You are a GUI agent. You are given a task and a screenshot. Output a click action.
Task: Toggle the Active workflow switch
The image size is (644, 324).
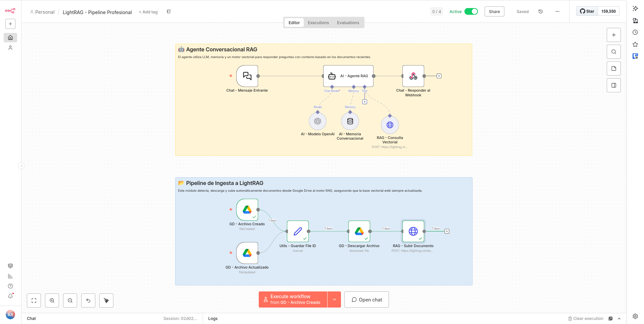pos(471,11)
